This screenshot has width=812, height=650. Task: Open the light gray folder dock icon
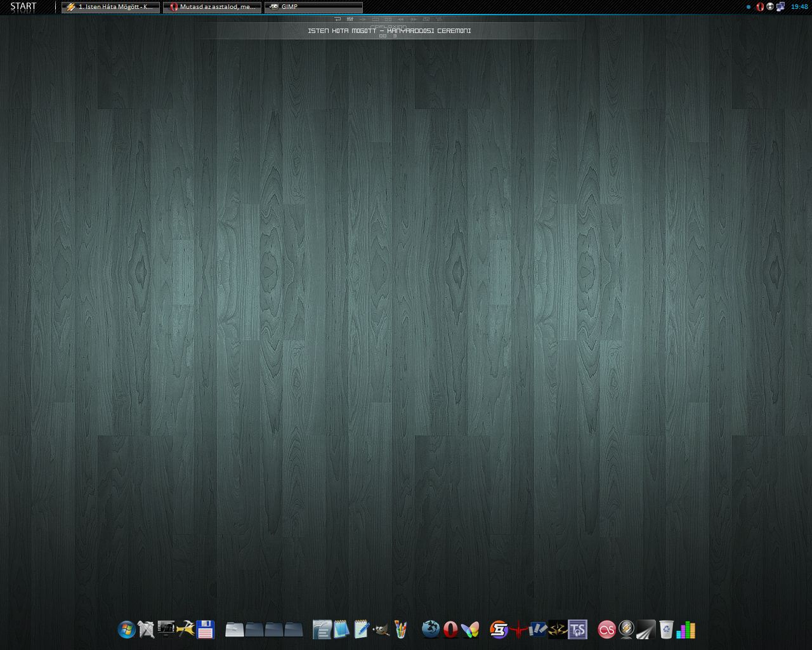click(x=235, y=630)
